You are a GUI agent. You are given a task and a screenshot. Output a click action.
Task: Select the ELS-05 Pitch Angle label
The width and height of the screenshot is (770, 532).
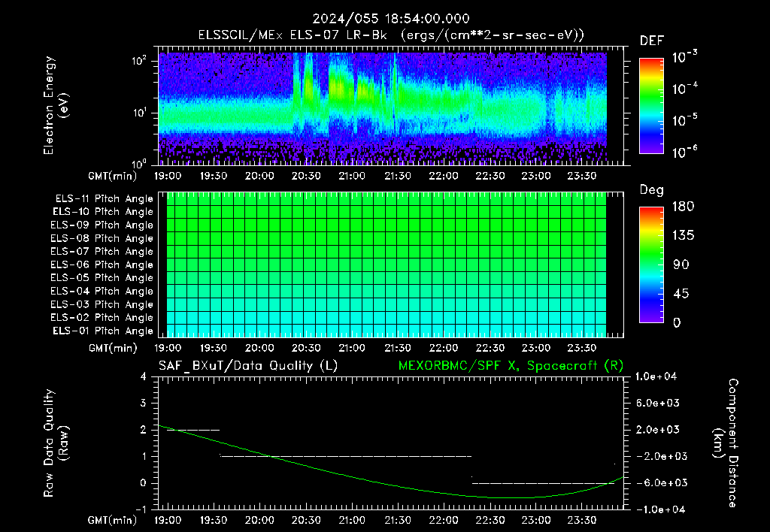click(x=102, y=278)
